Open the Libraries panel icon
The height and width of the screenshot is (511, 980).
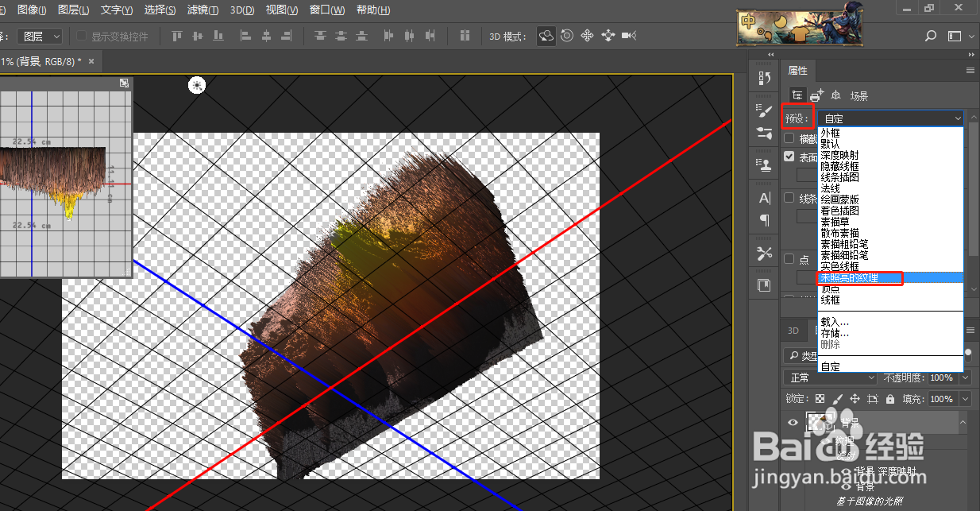point(765,285)
